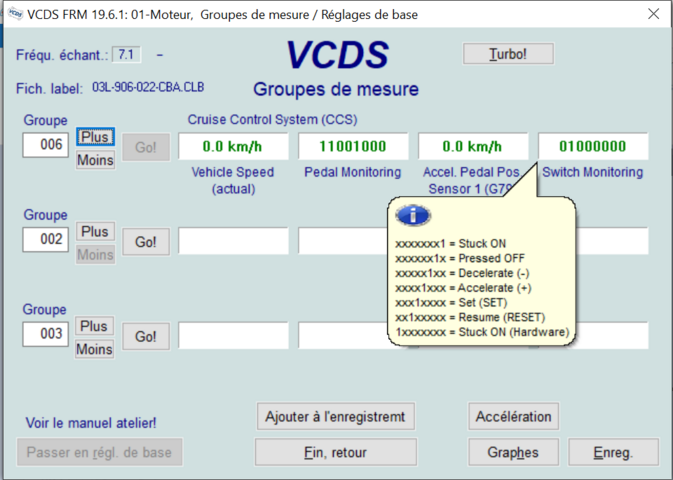
Task: Decrease group 003 with Moins
Action: coord(94,349)
